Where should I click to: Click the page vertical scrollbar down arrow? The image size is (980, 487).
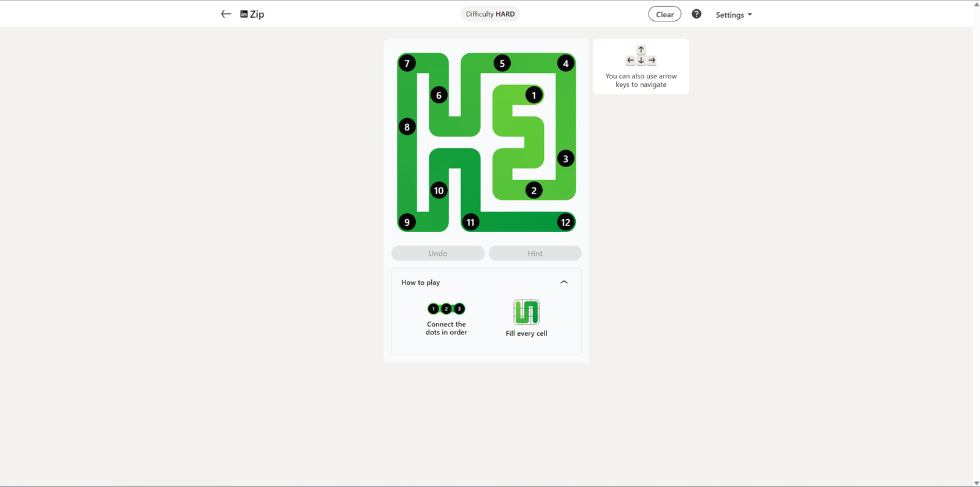(976, 483)
